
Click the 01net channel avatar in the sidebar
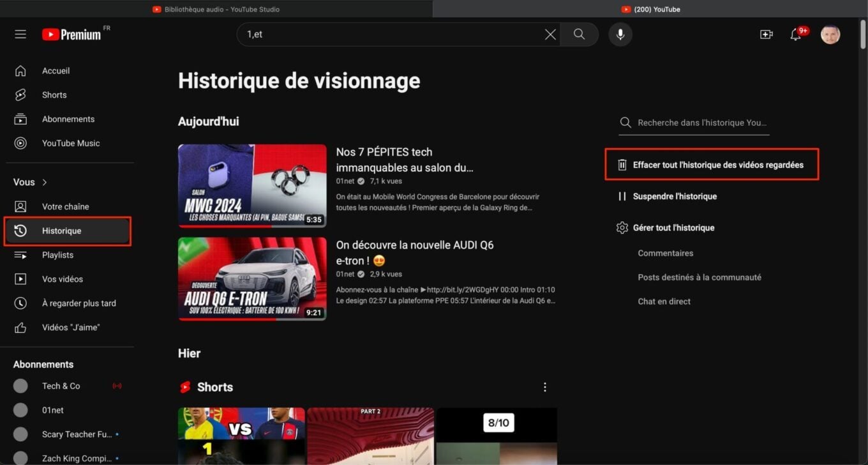pyautogui.click(x=20, y=410)
